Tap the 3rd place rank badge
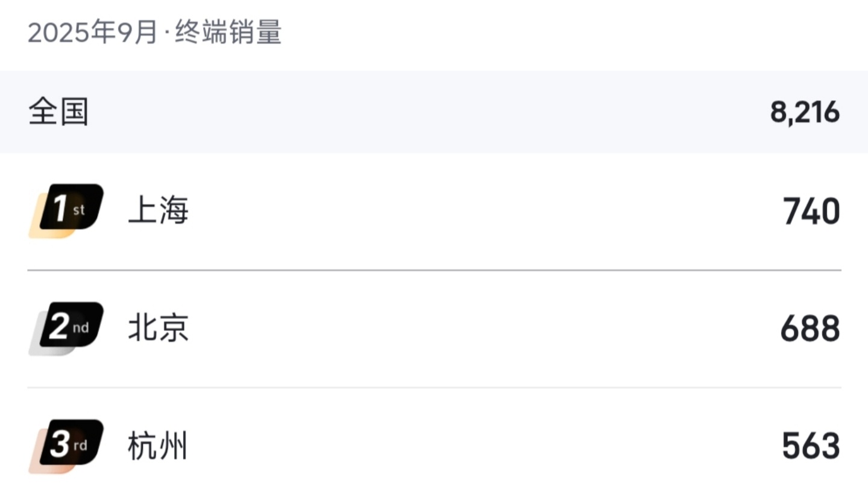This screenshot has width=868, height=501. 68,445
